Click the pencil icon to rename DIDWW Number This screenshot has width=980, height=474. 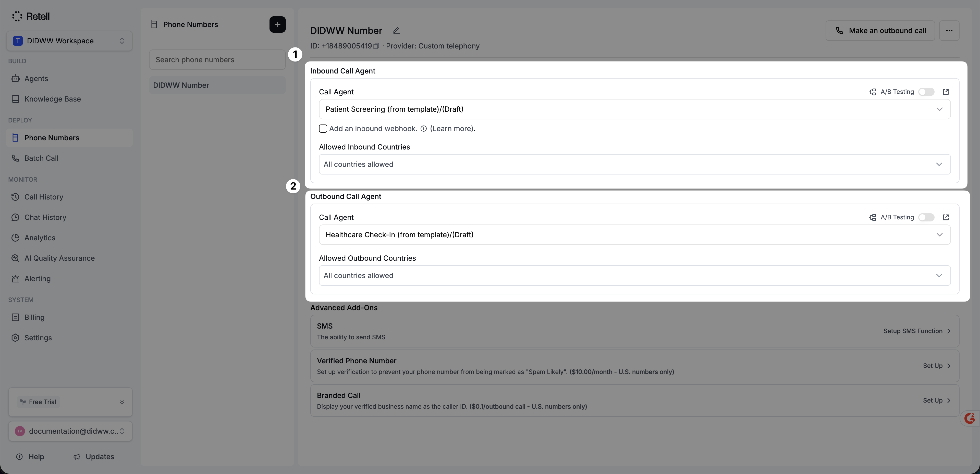[x=396, y=31]
